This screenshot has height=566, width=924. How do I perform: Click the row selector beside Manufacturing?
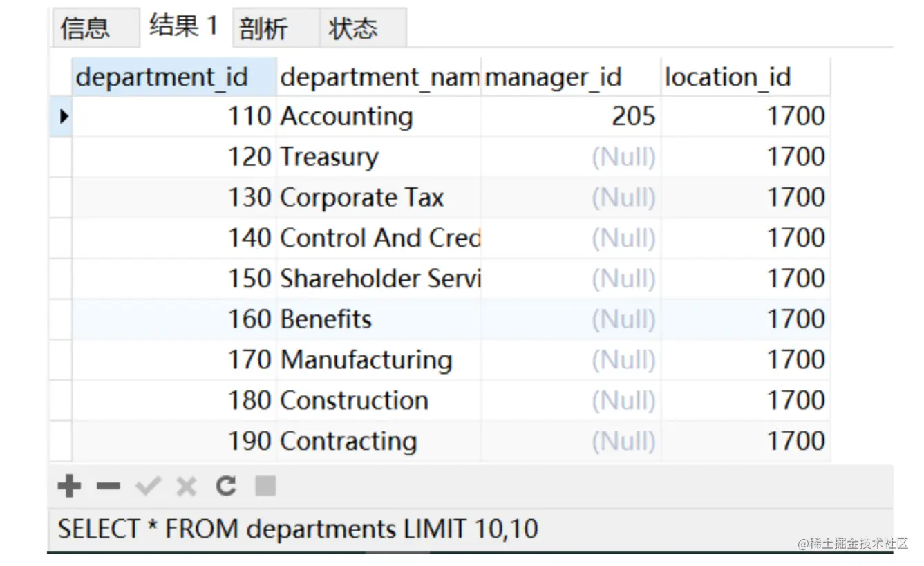(61, 360)
